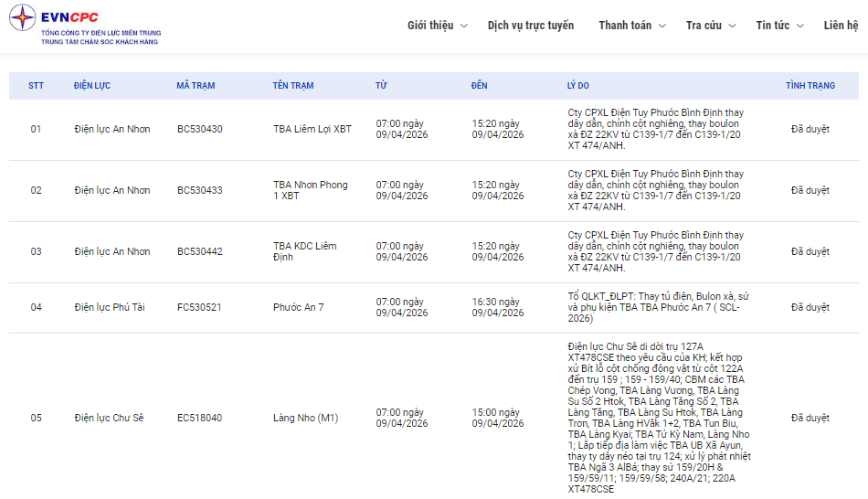The height and width of the screenshot is (499, 868).
Task: Open the Tin tức menu item
Action: point(772,26)
